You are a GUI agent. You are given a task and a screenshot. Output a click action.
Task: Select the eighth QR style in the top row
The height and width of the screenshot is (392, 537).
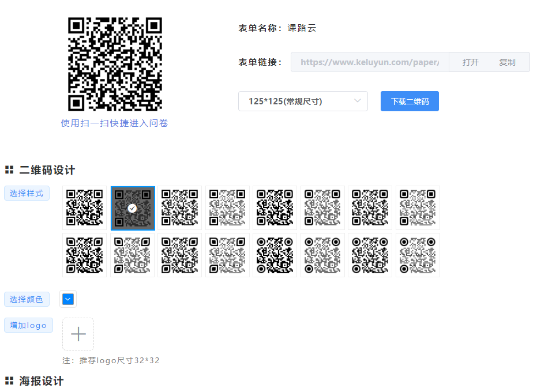[418, 208]
